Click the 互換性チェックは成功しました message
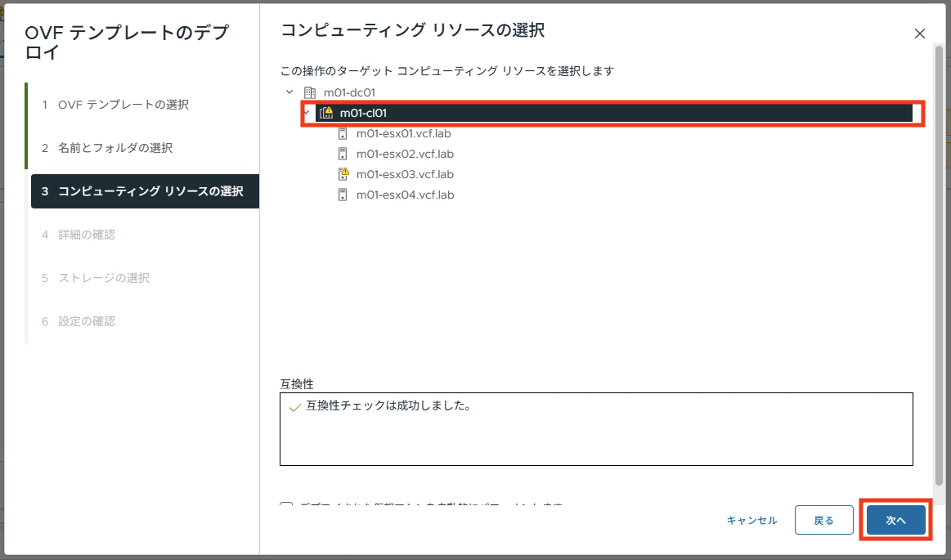 [x=388, y=406]
